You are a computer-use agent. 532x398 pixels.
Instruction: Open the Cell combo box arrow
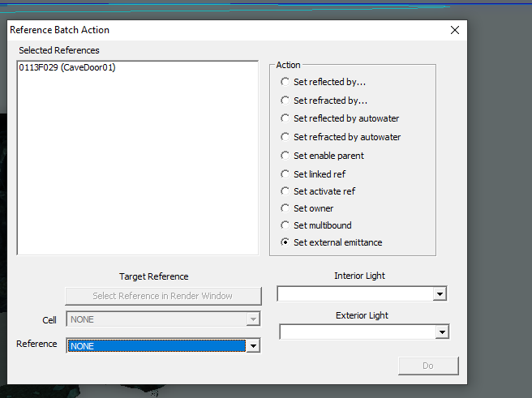(253, 319)
